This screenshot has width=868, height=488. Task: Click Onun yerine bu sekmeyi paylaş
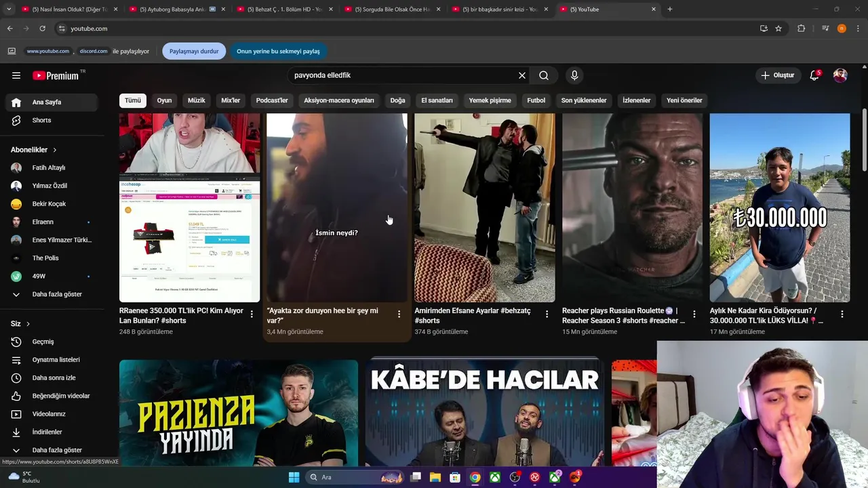(278, 51)
